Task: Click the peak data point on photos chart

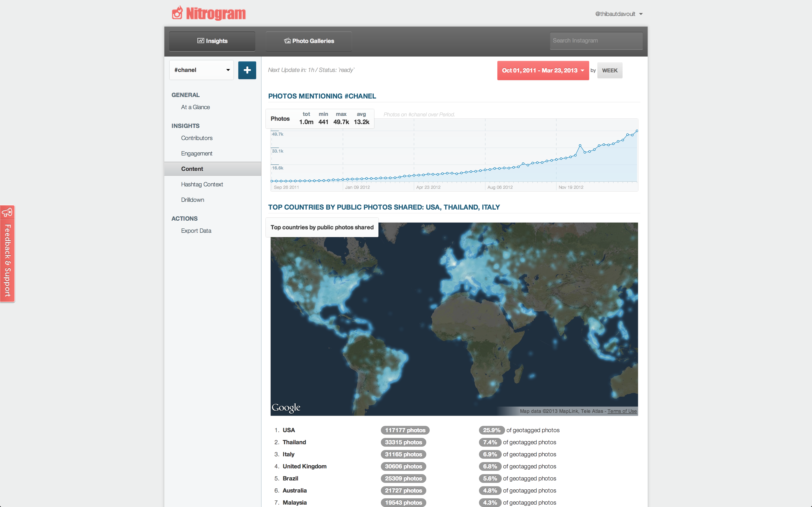Action: [x=637, y=131]
